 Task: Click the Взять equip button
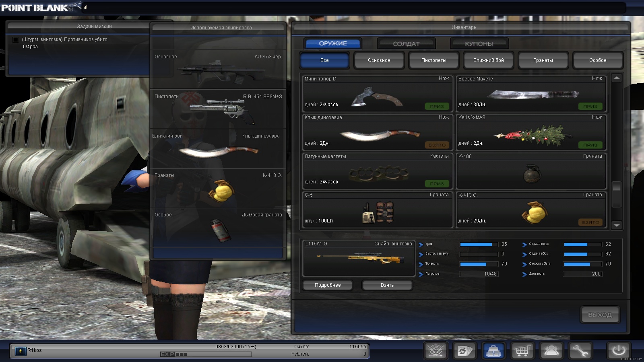tap(387, 285)
